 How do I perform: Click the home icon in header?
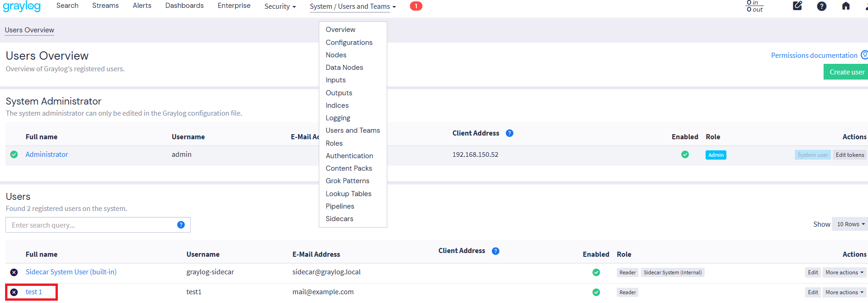(x=845, y=6)
